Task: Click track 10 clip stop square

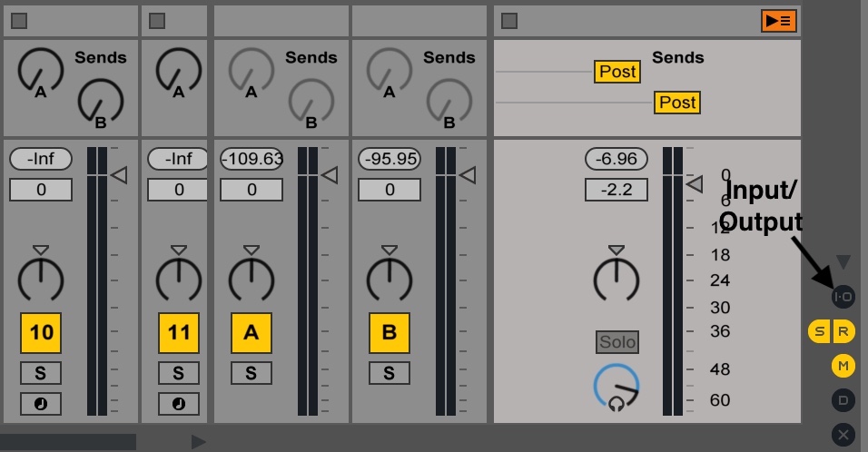Action: tap(19, 21)
